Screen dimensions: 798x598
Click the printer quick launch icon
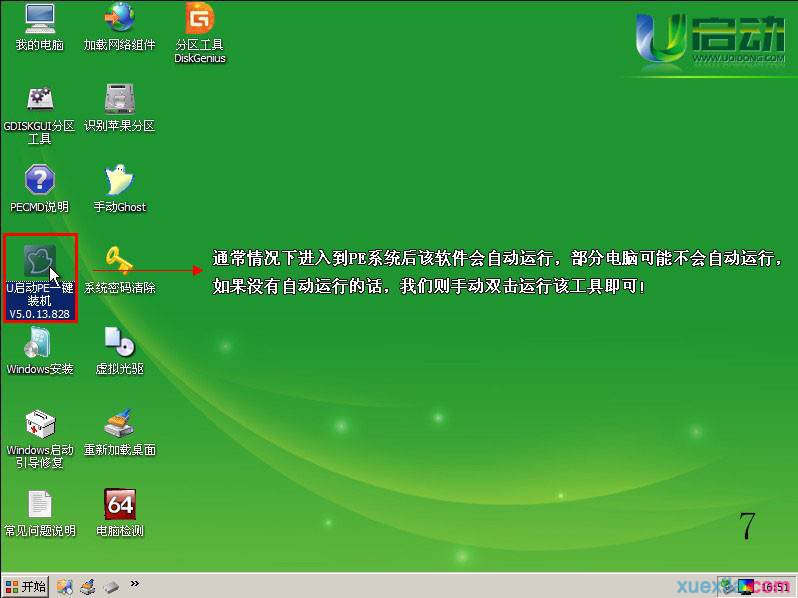coord(88,586)
